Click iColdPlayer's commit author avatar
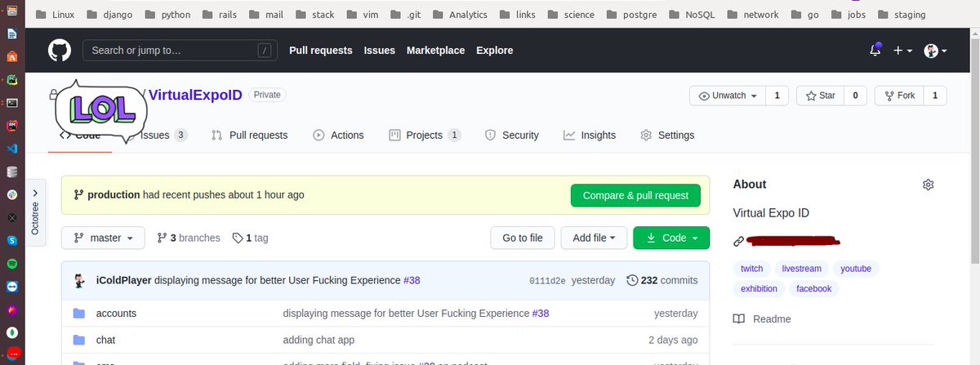 (80, 280)
